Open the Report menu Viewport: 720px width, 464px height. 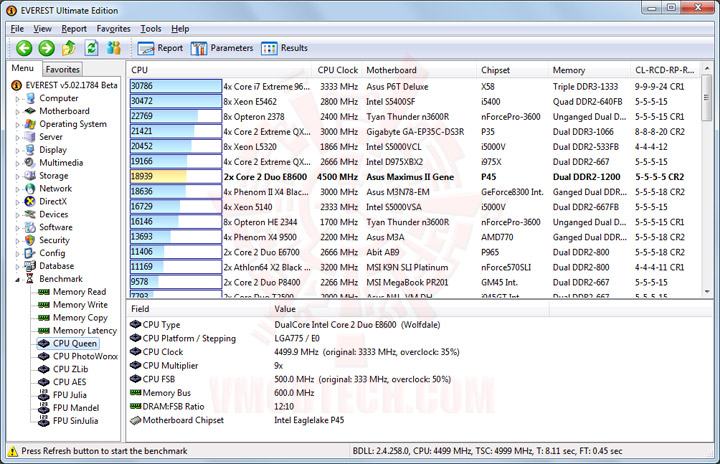click(74, 28)
